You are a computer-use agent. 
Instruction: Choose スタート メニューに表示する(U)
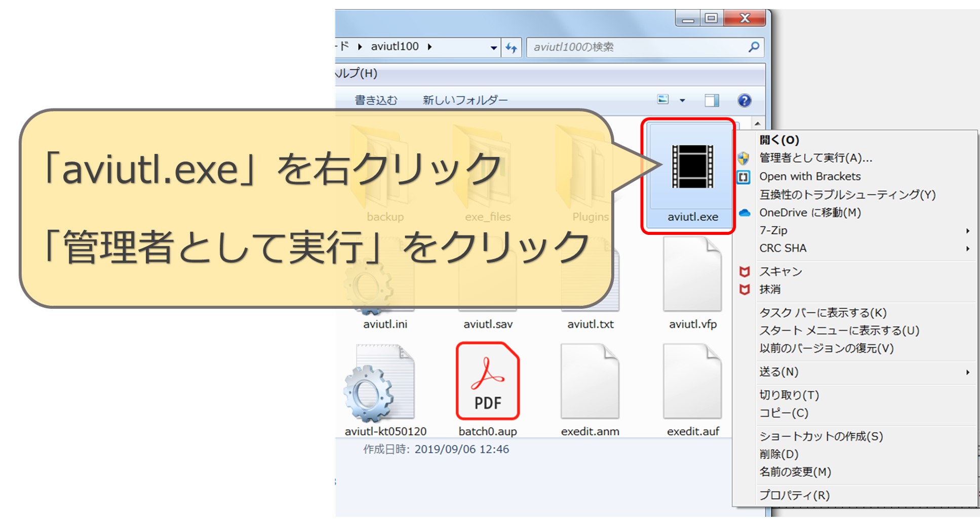pos(839,331)
